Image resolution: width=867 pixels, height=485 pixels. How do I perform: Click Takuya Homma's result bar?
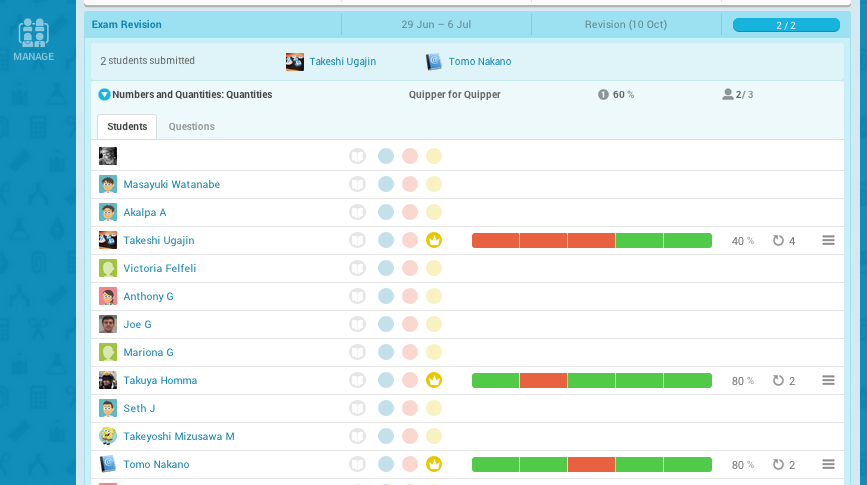[x=592, y=380]
